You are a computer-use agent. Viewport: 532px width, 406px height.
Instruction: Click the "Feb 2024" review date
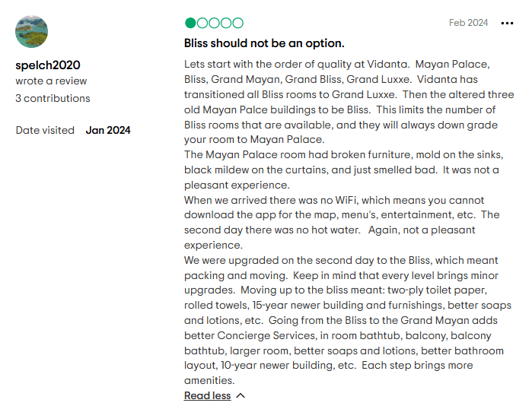click(x=468, y=23)
